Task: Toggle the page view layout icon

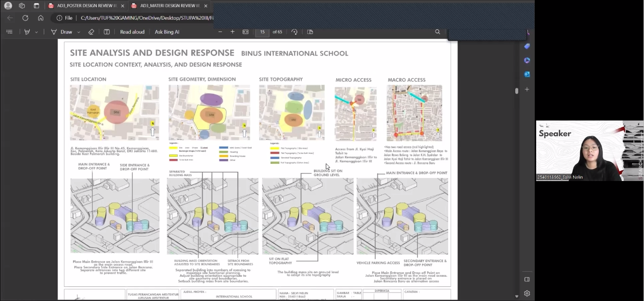Action: pos(310,32)
